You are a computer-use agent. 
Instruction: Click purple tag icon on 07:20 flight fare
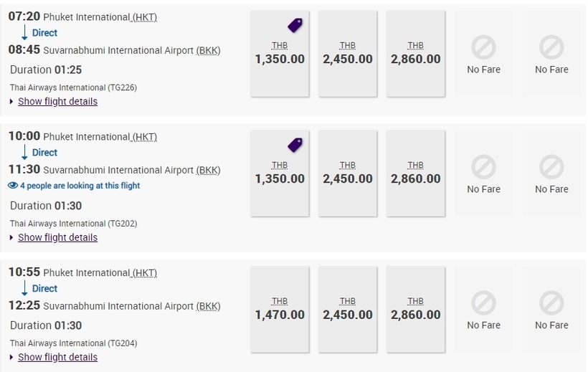tap(295, 26)
